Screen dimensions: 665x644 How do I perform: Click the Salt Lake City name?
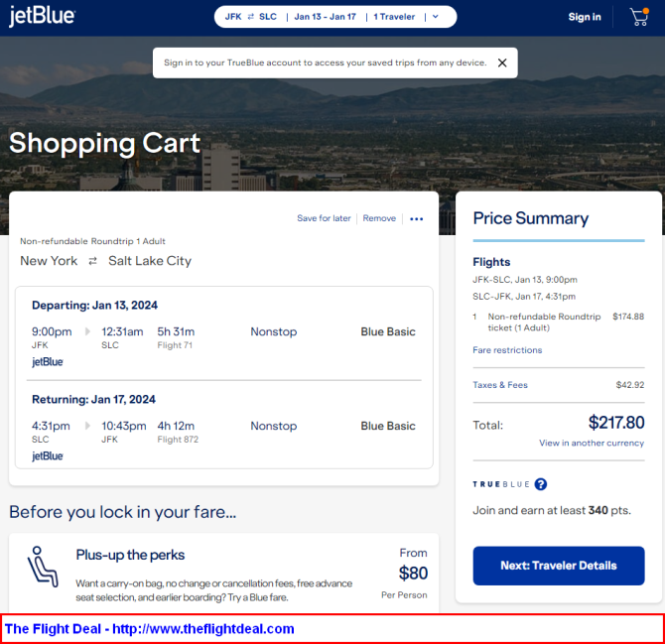point(150,261)
